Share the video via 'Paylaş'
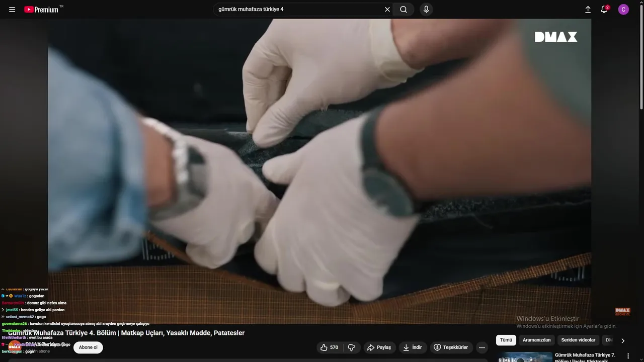Viewport: 644px width, 362px height. click(379, 347)
